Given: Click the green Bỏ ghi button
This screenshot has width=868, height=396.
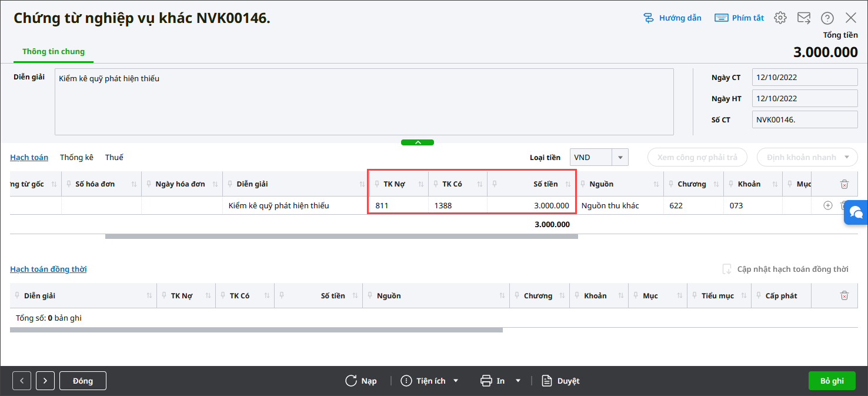Looking at the screenshot, I should coord(832,381).
